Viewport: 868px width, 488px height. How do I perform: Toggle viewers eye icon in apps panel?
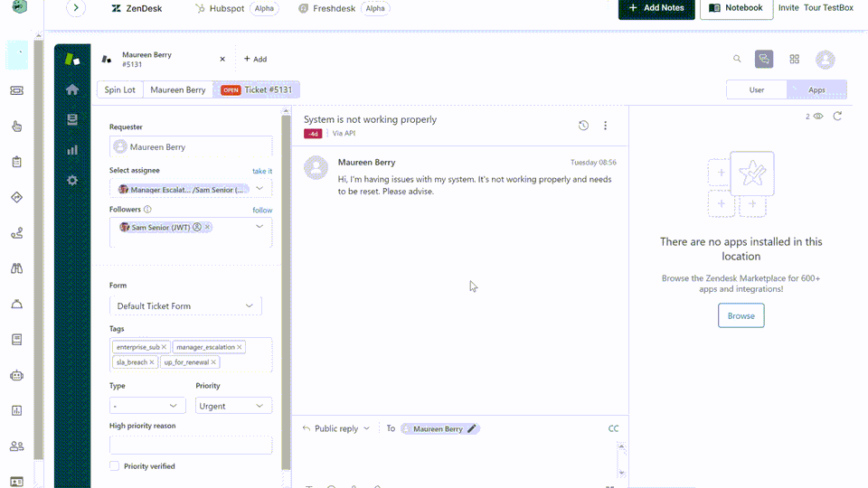point(818,117)
